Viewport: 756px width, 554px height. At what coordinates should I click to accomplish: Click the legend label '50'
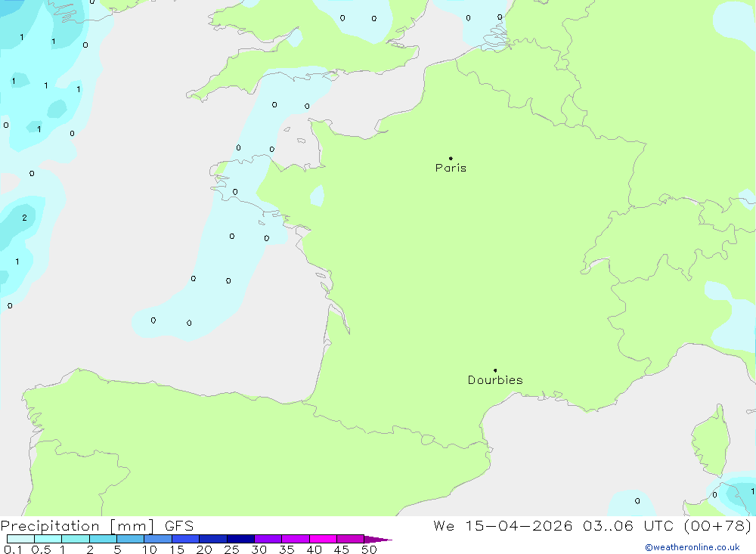370,549
